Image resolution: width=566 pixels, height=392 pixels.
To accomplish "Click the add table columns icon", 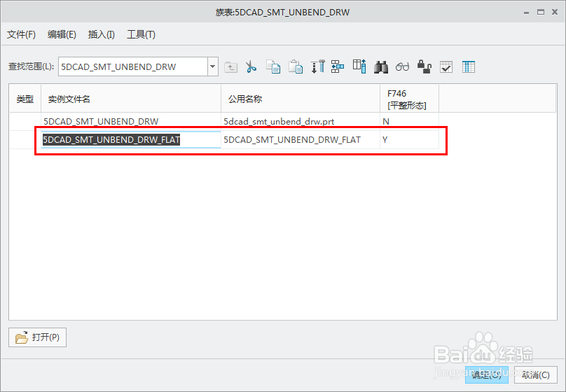I will point(359,66).
